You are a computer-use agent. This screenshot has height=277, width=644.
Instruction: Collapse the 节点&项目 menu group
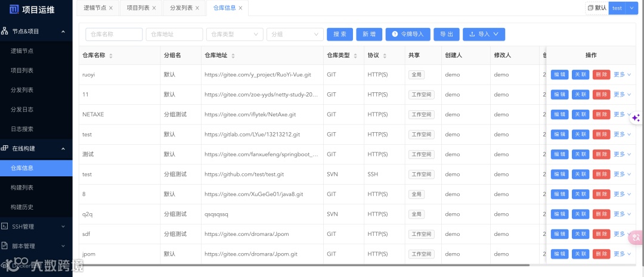click(63, 31)
